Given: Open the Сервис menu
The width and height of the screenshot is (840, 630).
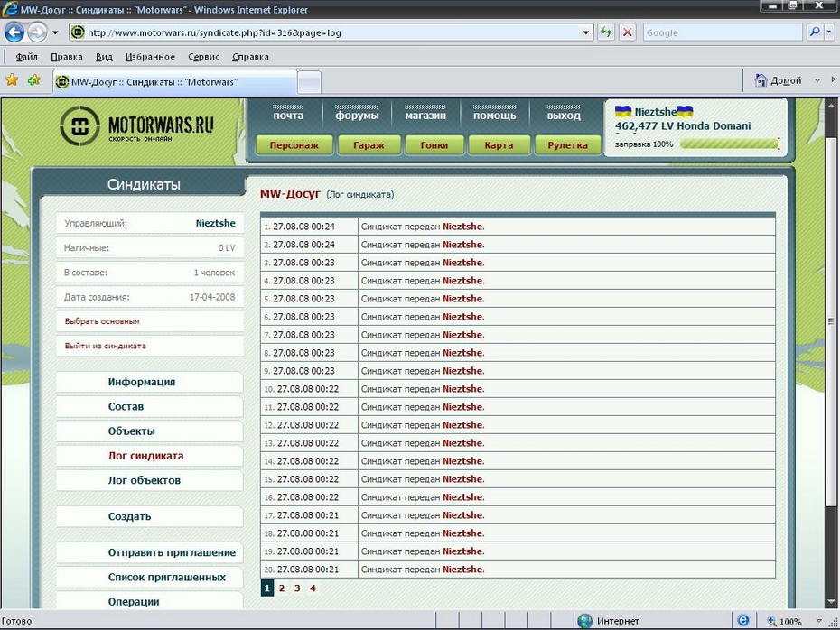Looking at the screenshot, I should (203, 57).
